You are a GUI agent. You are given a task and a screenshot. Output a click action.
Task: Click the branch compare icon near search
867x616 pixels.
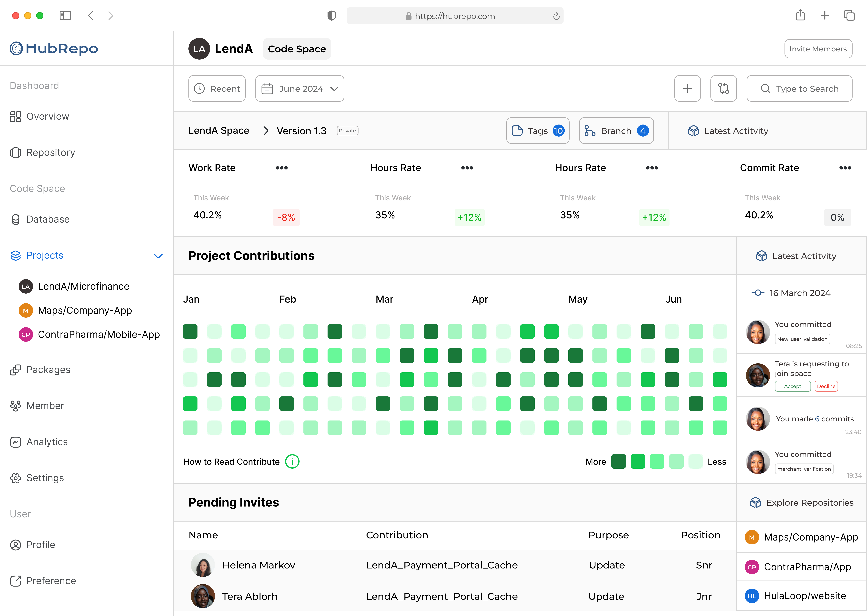click(723, 88)
